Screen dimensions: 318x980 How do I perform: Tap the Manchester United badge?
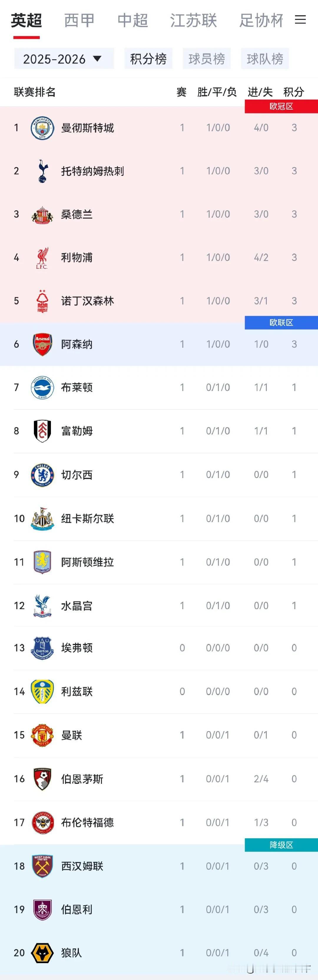(x=42, y=735)
